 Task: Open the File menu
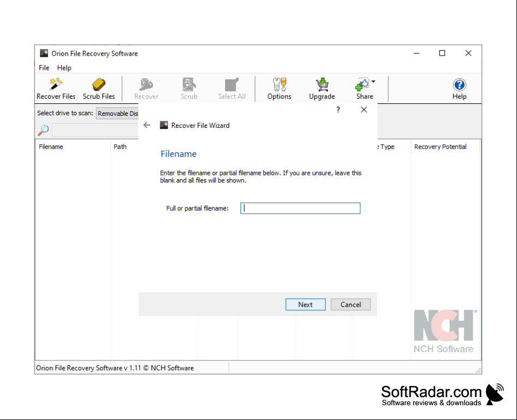(x=44, y=68)
